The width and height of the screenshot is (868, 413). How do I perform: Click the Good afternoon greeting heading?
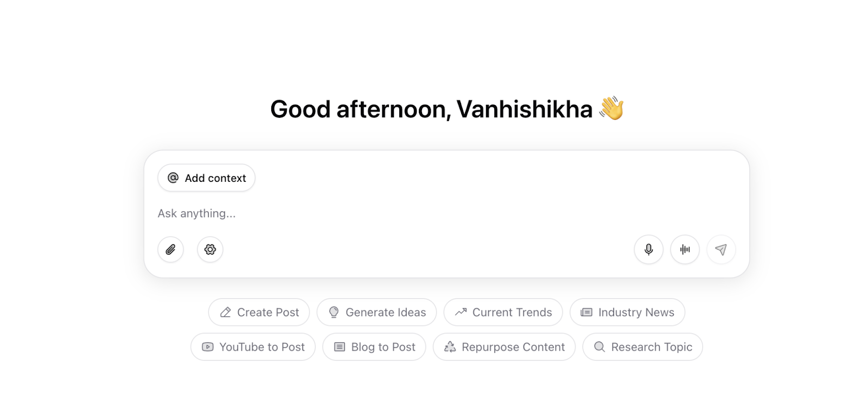point(447,109)
